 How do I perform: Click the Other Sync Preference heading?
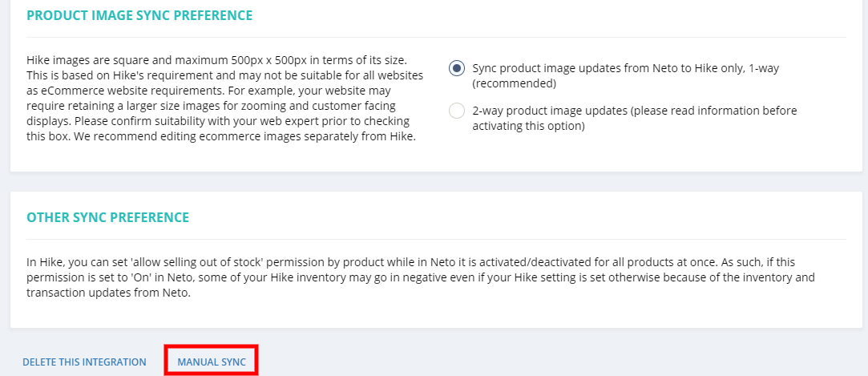tap(108, 217)
